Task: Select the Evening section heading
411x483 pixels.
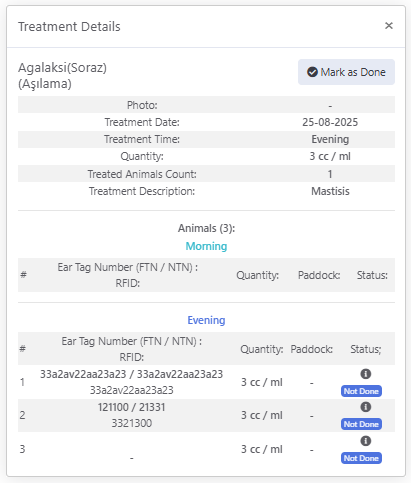Action: click(x=206, y=320)
